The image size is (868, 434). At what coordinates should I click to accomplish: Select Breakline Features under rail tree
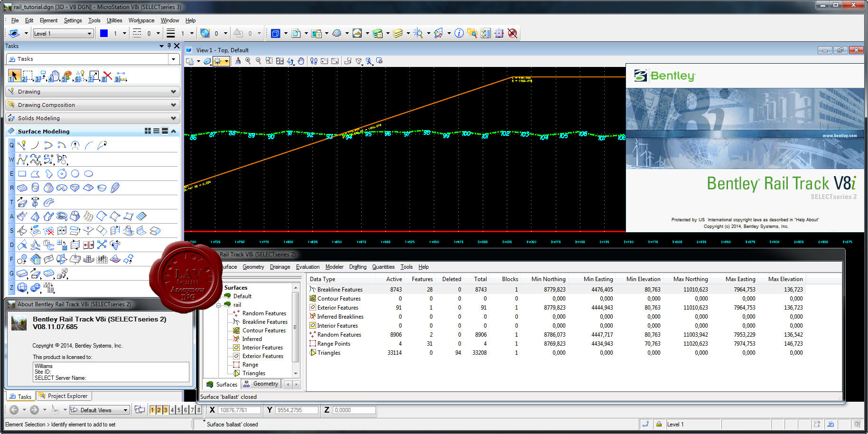click(265, 322)
